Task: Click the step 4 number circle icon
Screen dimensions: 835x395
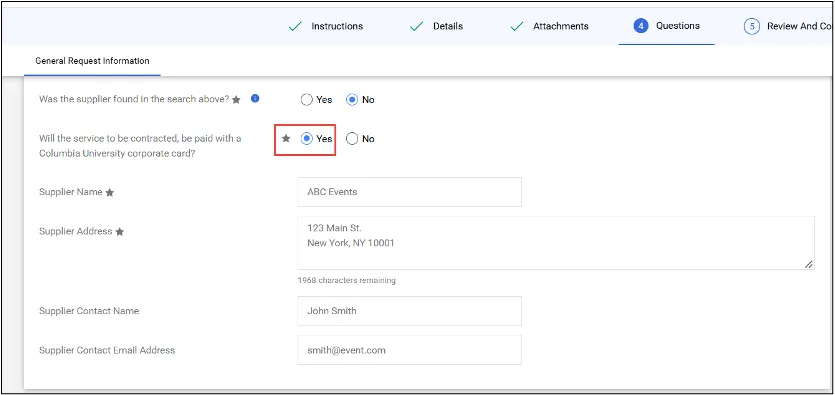Action: coord(641,26)
